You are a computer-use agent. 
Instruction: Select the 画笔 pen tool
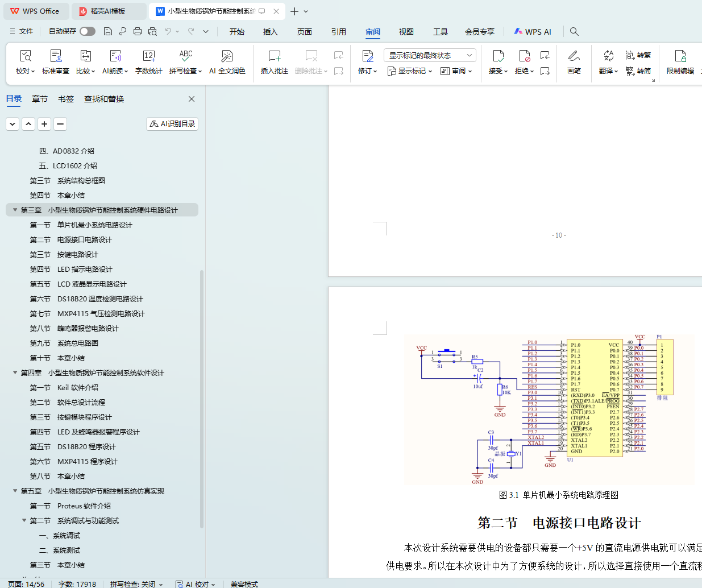coord(574,61)
